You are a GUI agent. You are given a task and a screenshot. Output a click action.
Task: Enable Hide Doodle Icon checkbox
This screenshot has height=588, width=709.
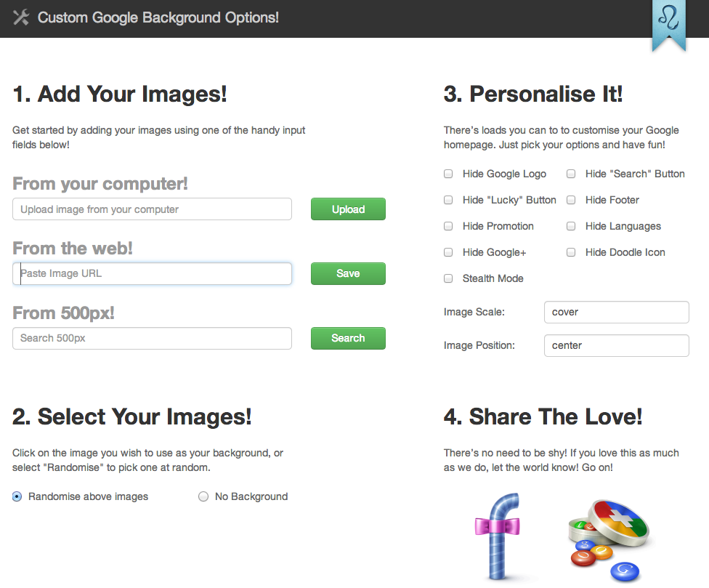pyautogui.click(x=571, y=252)
